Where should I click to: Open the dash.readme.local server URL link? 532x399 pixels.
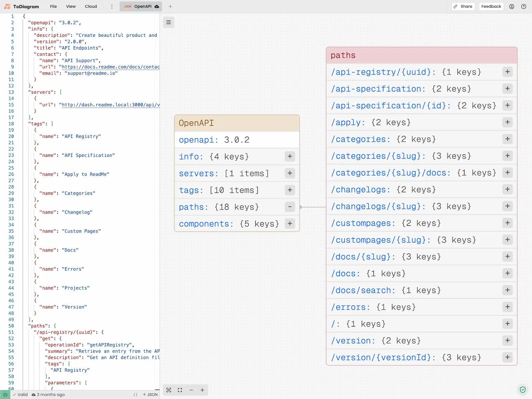coord(111,105)
